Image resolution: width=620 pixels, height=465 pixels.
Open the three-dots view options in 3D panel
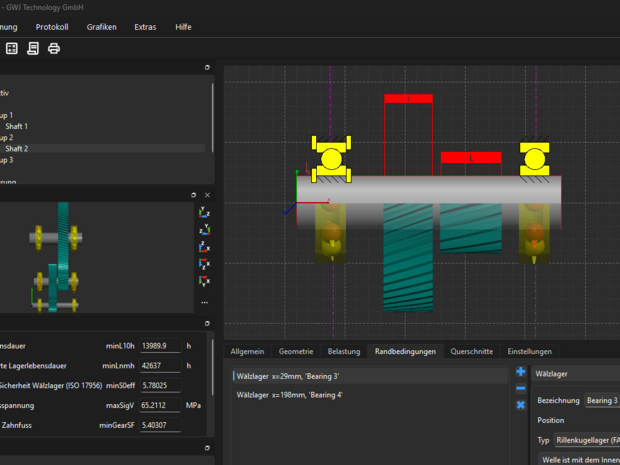204,302
